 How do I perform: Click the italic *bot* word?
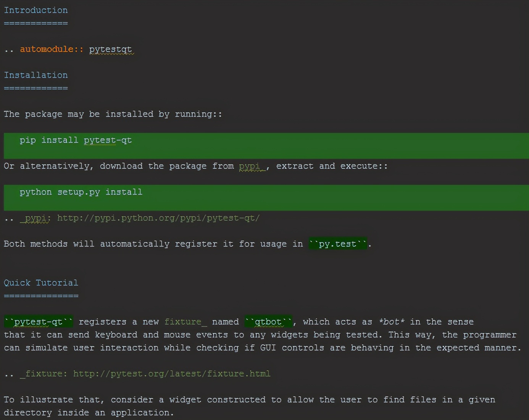(391, 321)
